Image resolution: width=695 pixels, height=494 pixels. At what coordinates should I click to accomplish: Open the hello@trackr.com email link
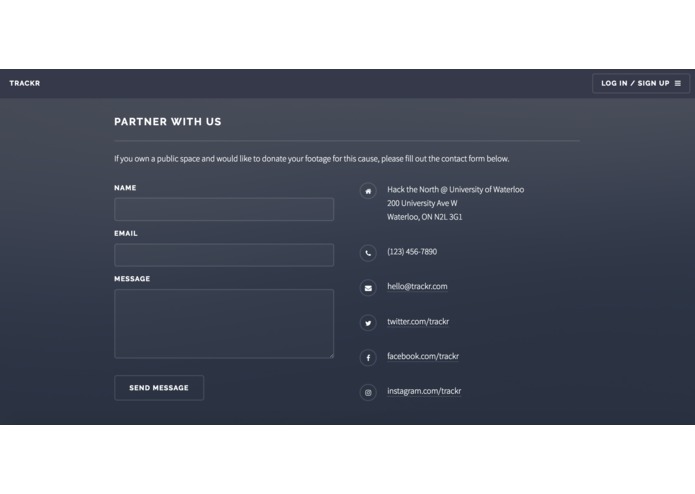click(x=417, y=286)
